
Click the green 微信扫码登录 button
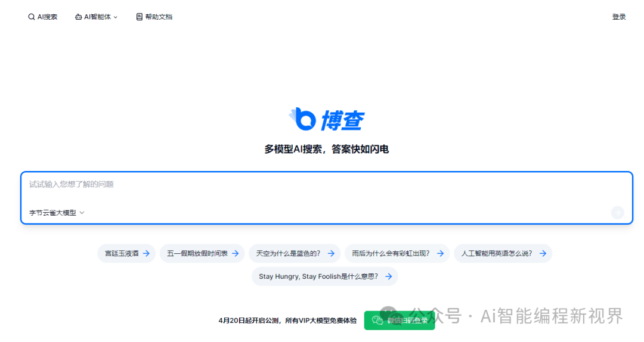click(400, 320)
